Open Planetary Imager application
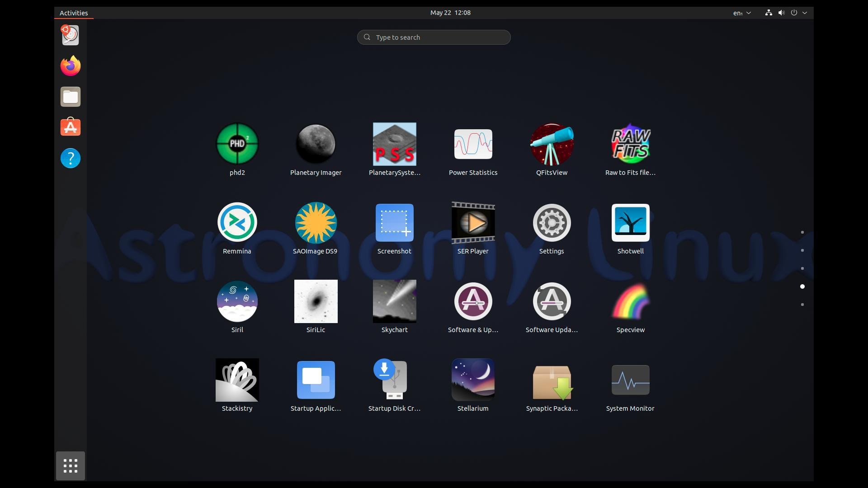The image size is (868, 488). (x=316, y=144)
